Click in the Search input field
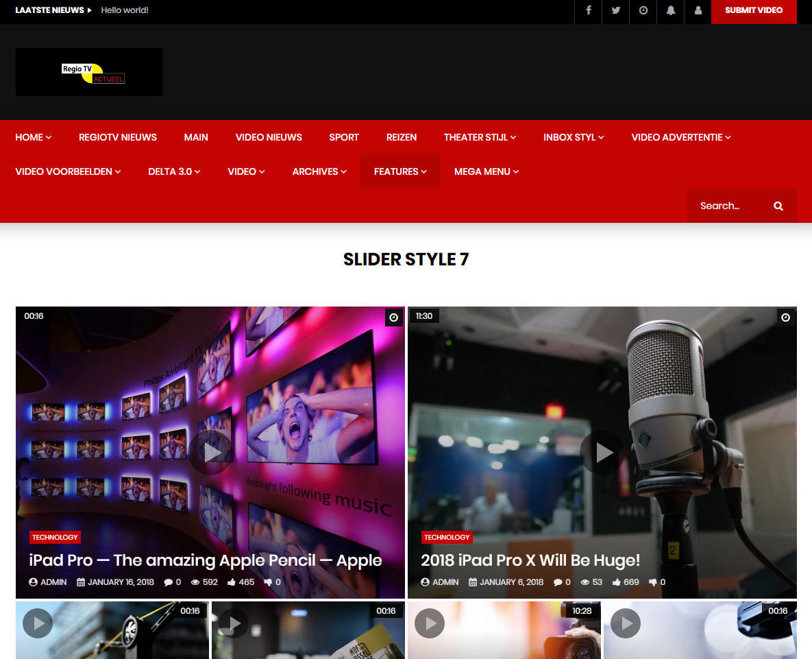 [729, 206]
